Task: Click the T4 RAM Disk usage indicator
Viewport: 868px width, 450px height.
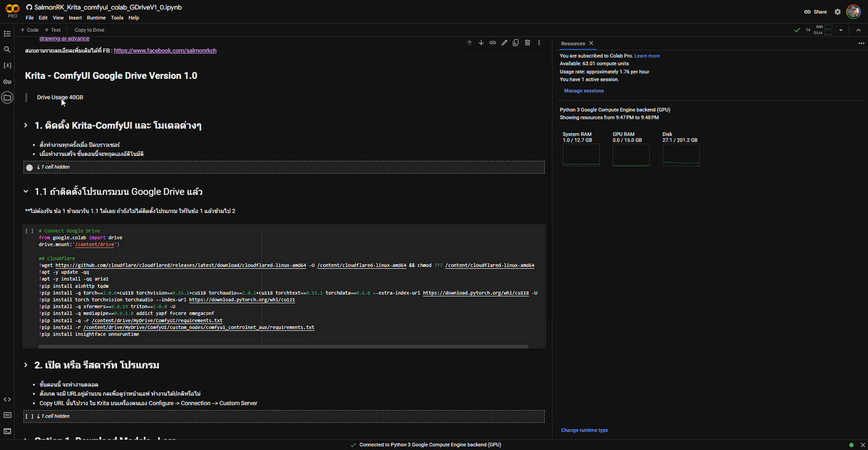Action: coord(819,30)
